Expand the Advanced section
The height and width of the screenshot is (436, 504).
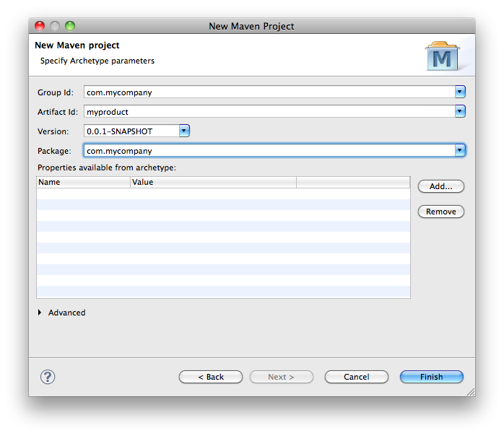40,313
